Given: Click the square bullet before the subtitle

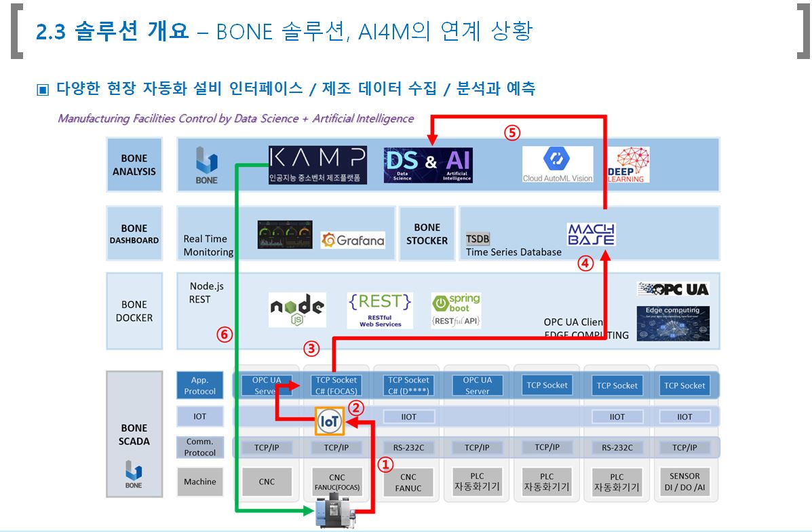Looking at the screenshot, I should pyautogui.click(x=43, y=90).
